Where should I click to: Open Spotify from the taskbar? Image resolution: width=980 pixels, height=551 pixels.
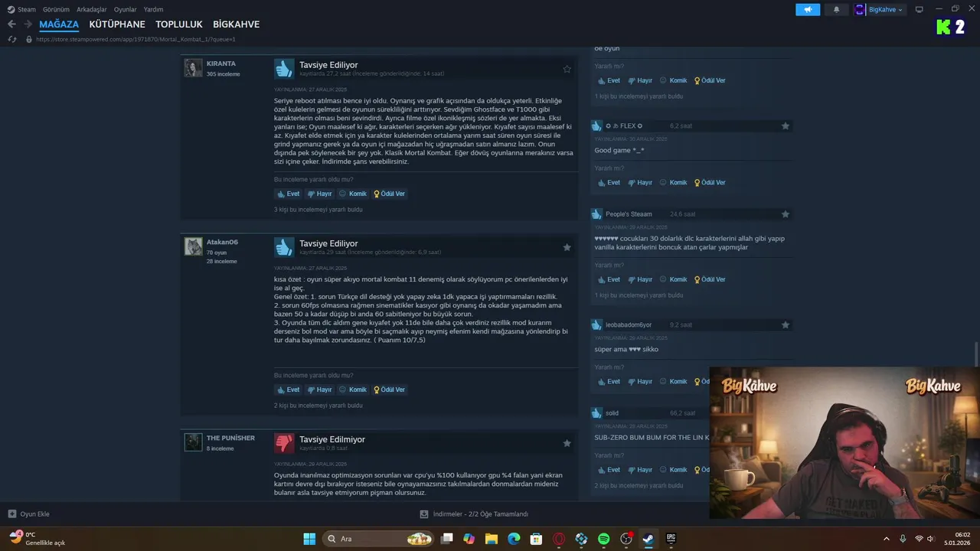[603, 539]
